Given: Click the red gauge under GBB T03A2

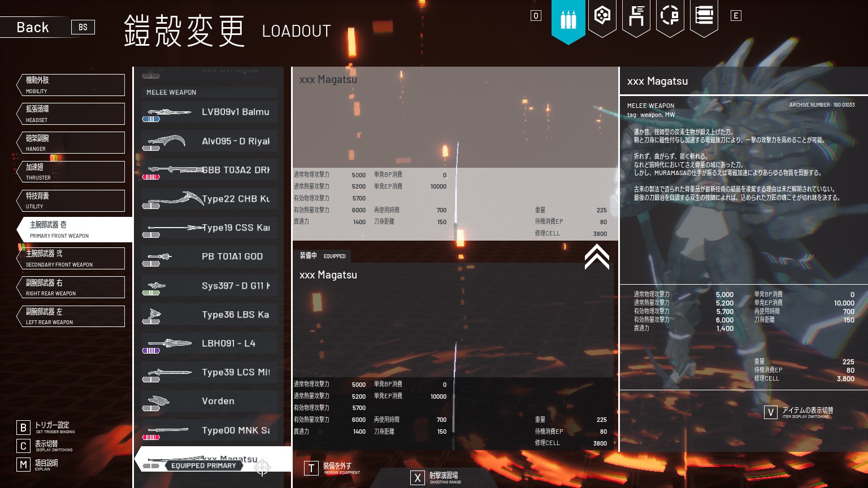Looking at the screenshot, I should (x=151, y=177).
